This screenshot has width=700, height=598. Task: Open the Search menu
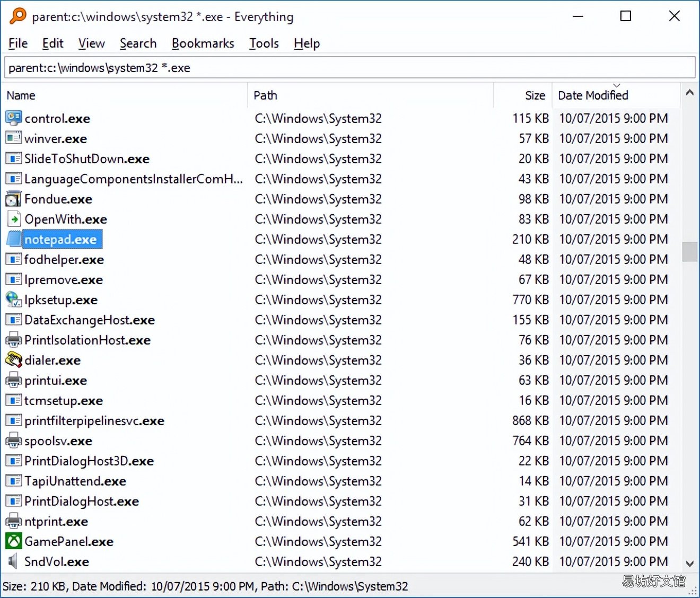pos(138,43)
